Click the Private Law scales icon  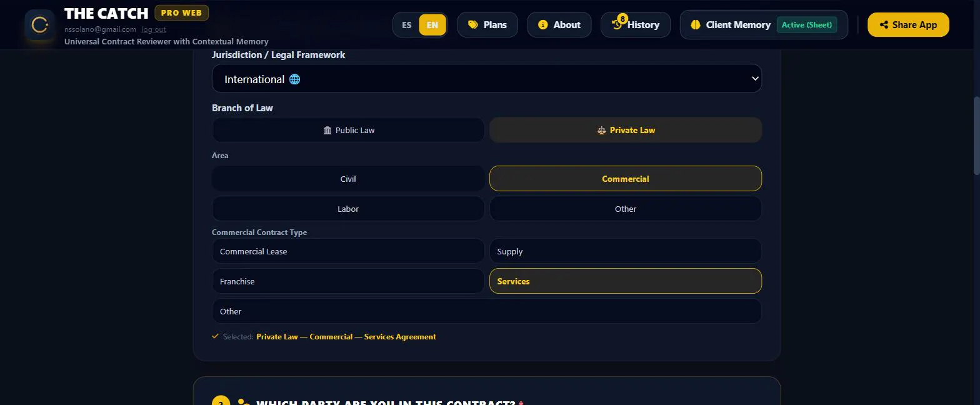pos(601,130)
